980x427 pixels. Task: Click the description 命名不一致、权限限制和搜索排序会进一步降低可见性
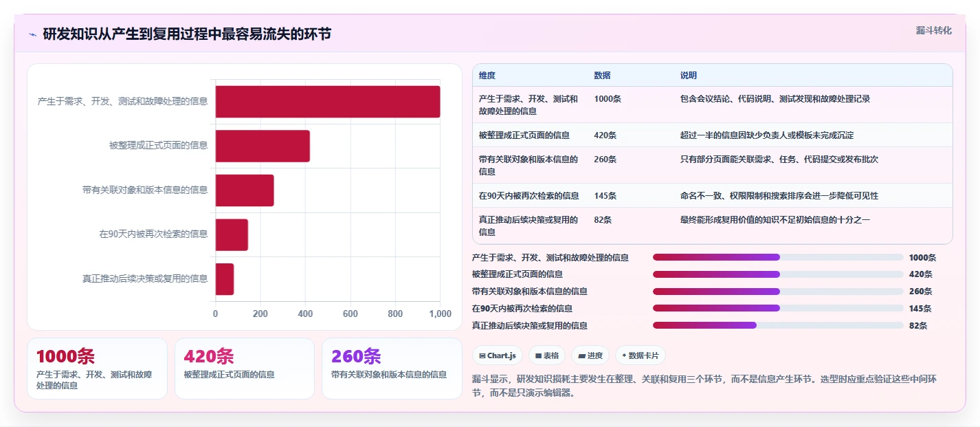coord(779,196)
